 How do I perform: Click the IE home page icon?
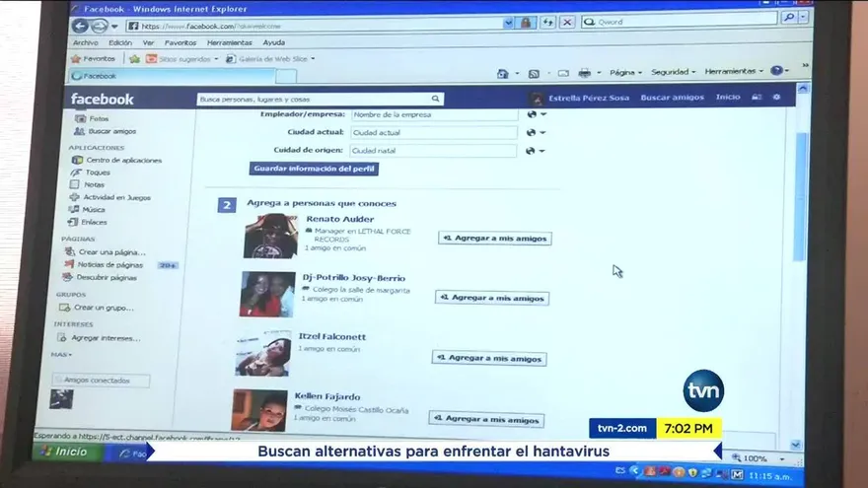click(502, 74)
